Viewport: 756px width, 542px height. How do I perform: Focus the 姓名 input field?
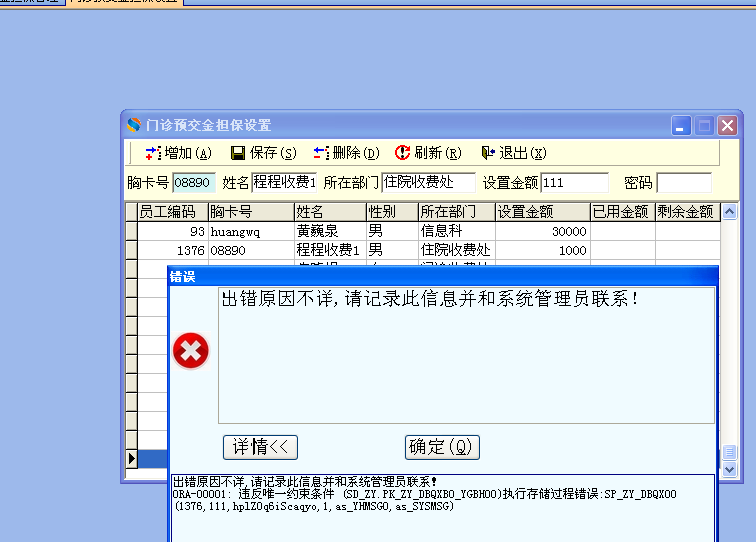tap(284, 183)
